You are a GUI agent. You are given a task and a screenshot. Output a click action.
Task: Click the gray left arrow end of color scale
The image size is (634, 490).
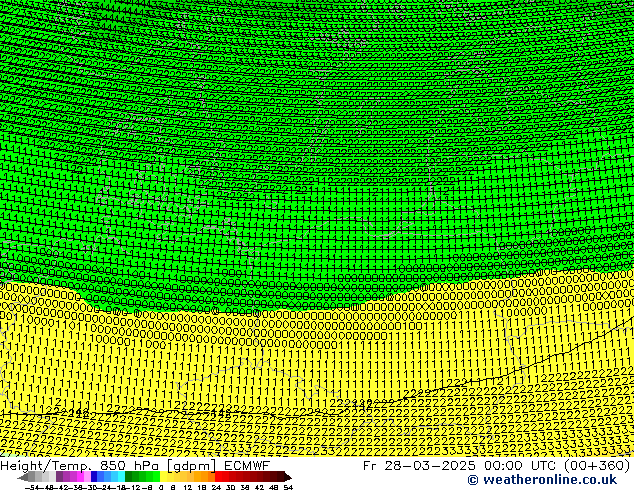tap(23, 477)
